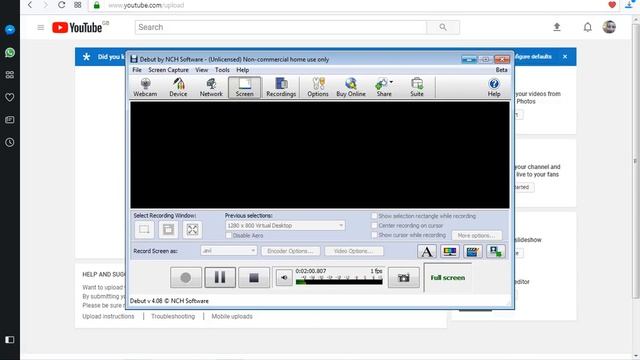This screenshot has height=360, width=640.
Task: Select full desktop recording area
Action: [192, 229]
